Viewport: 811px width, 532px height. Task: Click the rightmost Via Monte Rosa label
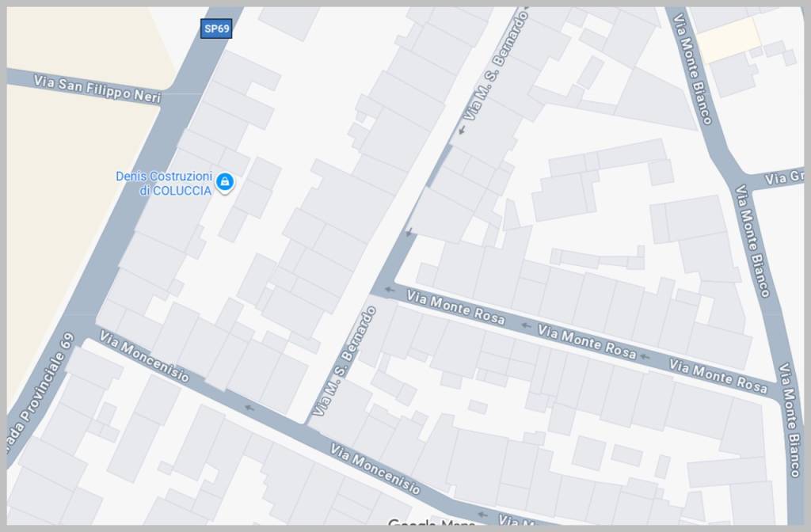pyautogui.click(x=718, y=376)
